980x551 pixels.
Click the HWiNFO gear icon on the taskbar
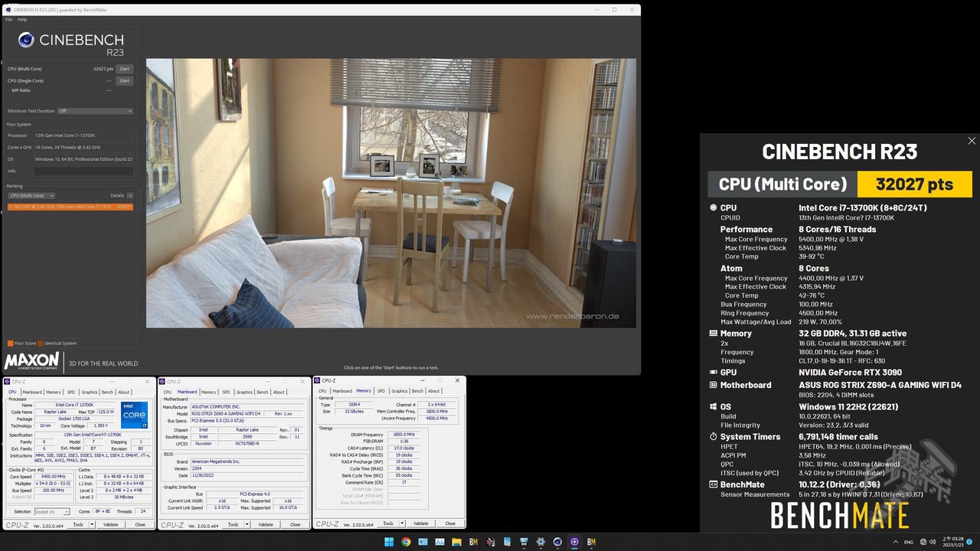[542, 542]
